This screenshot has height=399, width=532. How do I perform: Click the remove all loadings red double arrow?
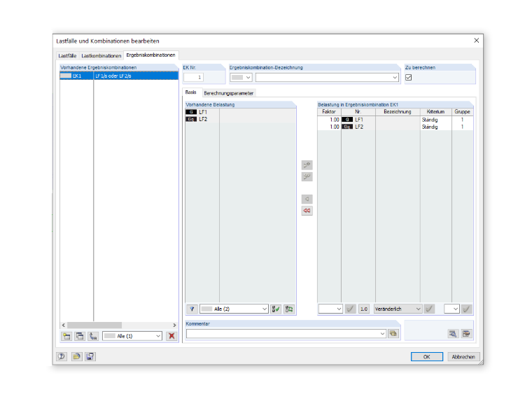[307, 211]
